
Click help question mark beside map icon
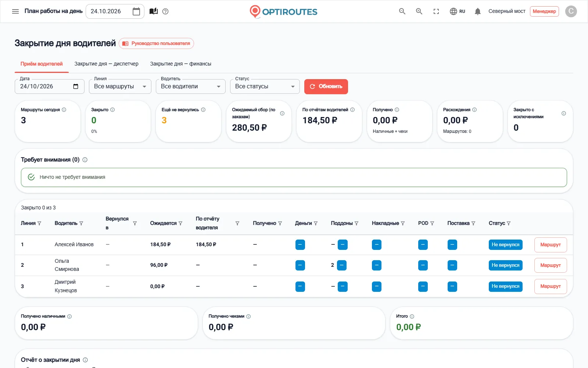165,11
